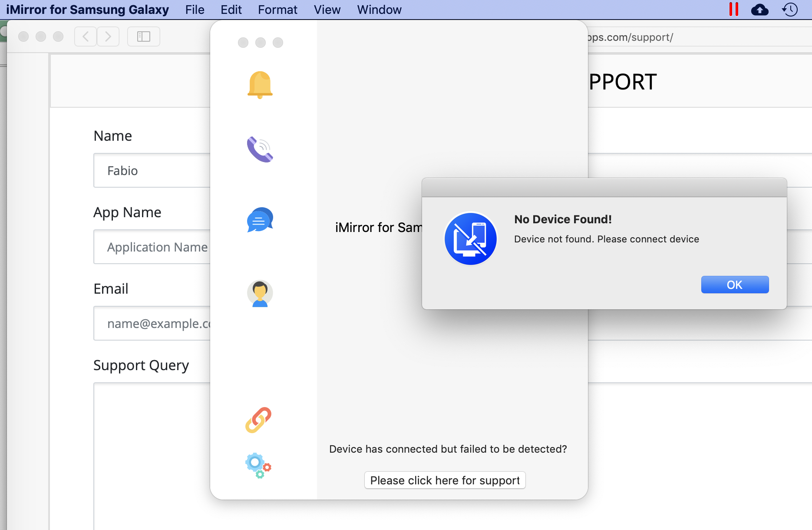Open the View menu

click(x=327, y=10)
